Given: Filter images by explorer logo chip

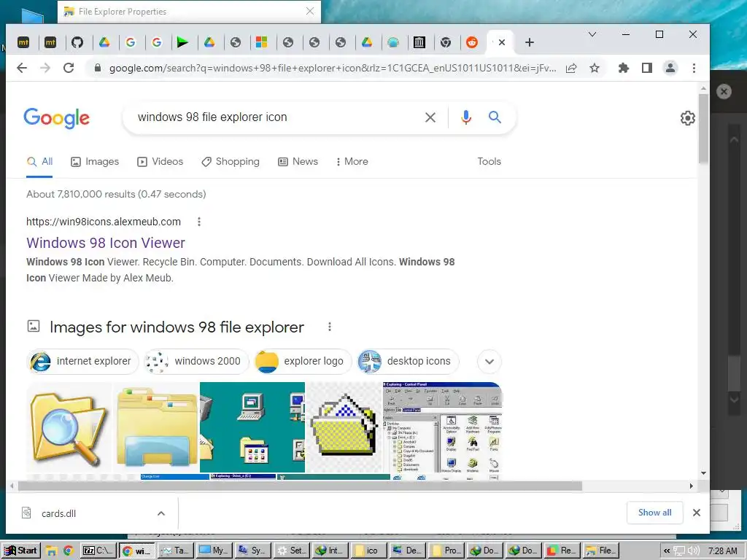Looking at the screenshot, I should [302, 361].
